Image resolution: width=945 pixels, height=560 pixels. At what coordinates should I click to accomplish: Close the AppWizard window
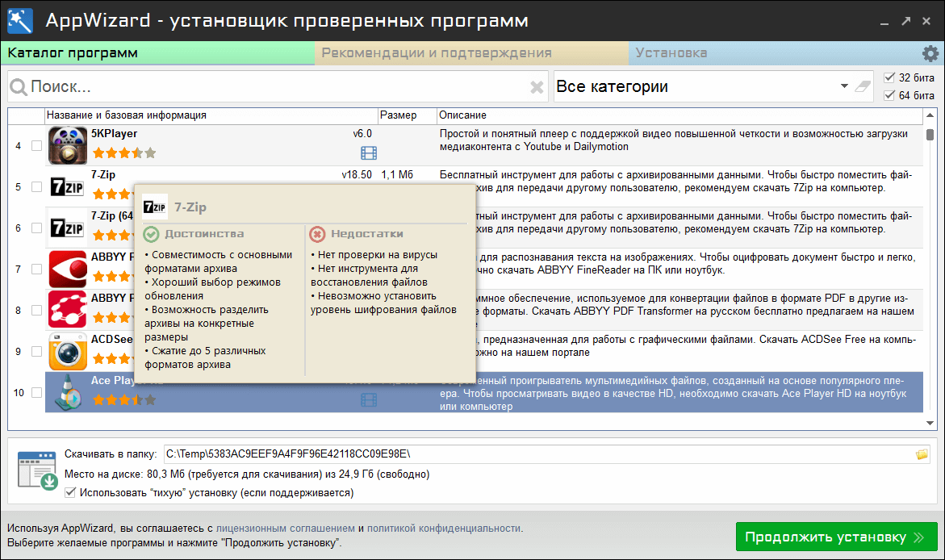click(x=926, y=21)
